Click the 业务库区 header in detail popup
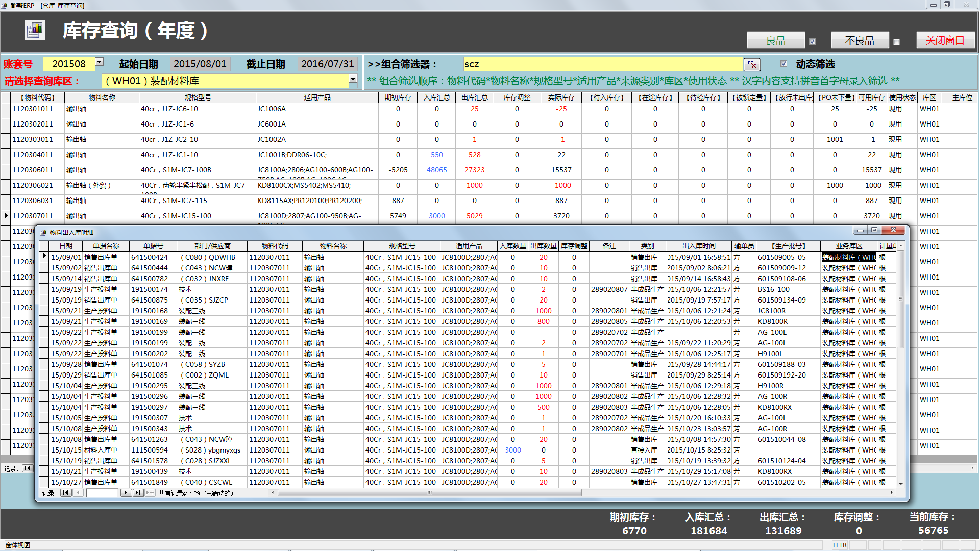This screenshot has height=551, width=980. pos(849,246)
